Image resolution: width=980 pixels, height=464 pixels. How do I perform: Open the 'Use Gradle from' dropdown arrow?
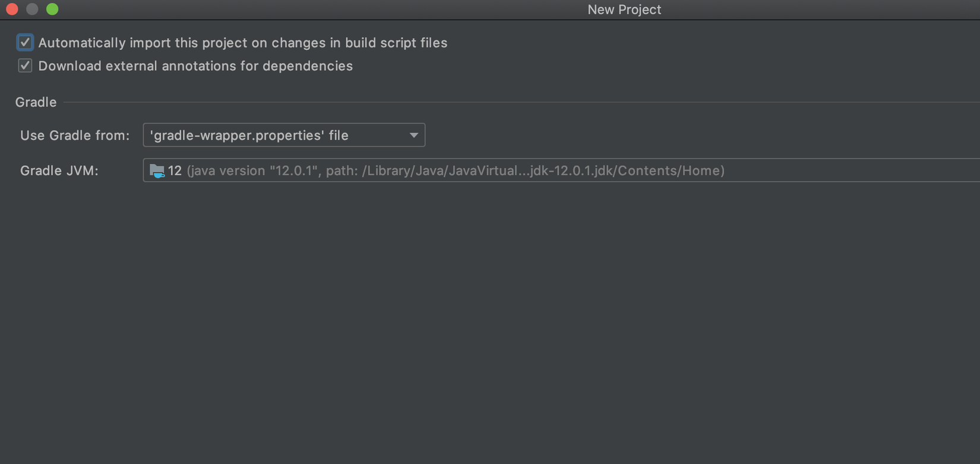(x=413, y=135)
